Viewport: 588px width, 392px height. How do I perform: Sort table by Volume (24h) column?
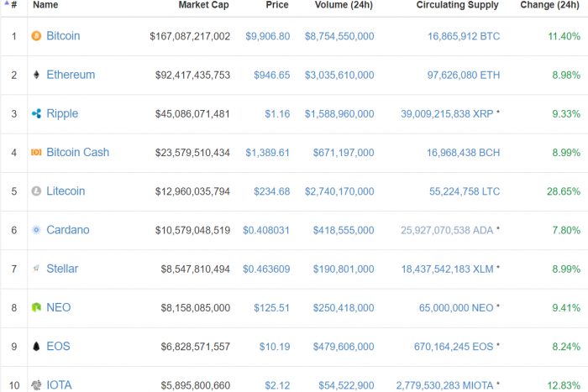click(x=344, y=5)
